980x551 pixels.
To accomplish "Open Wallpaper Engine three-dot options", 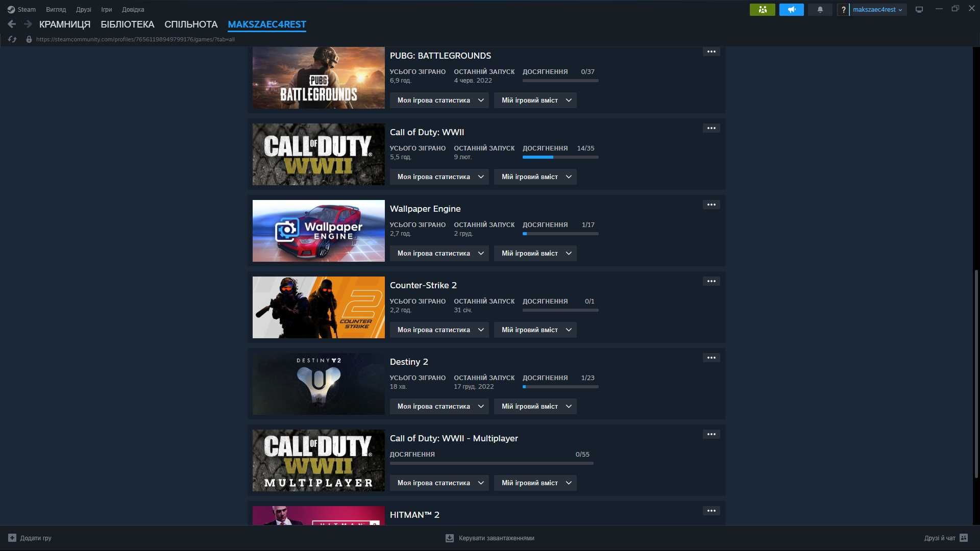I will tap(712, 205).
